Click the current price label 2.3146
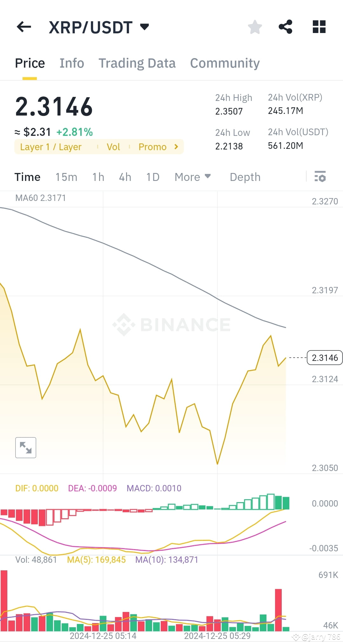 324,358
